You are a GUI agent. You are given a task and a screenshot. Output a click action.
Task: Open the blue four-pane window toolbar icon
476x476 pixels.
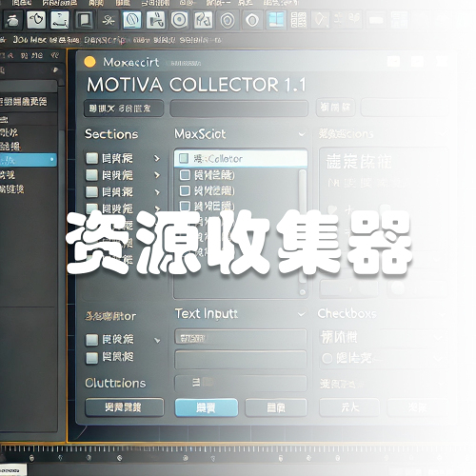(x=275, y=20)
